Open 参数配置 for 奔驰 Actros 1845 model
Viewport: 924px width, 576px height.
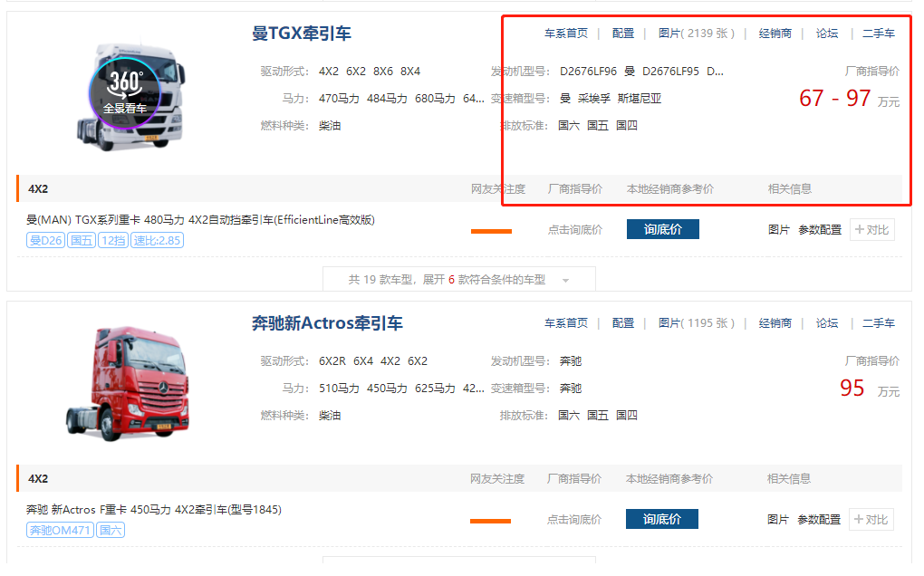pos(819,520)
